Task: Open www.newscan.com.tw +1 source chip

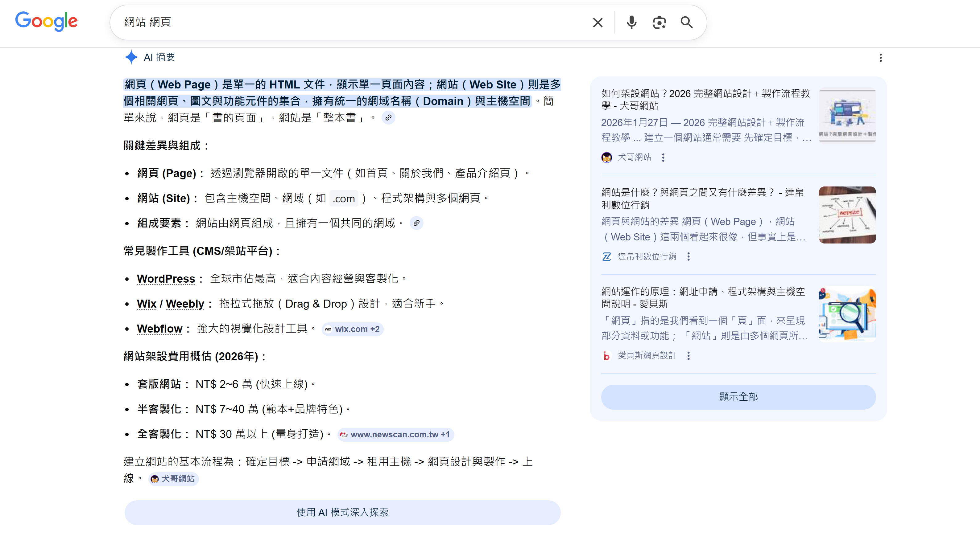Action: pyautogui.click(x=396, y=435)
